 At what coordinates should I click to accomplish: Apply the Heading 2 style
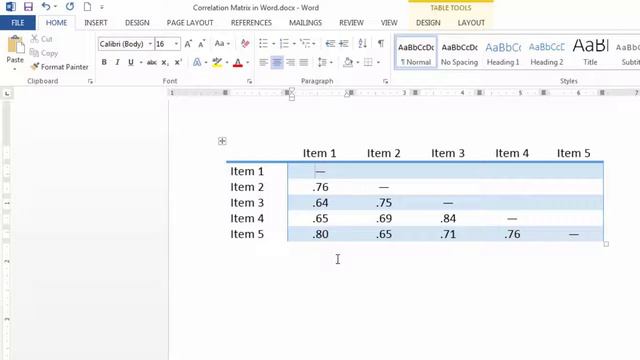click(x=547, y=52)
